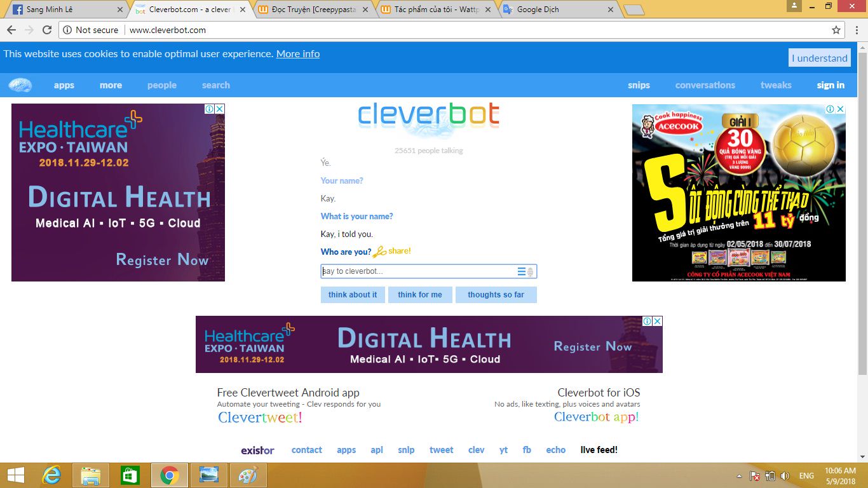Reload the Cleverbot page
This screenshot has height=488, width=868.
47,30
